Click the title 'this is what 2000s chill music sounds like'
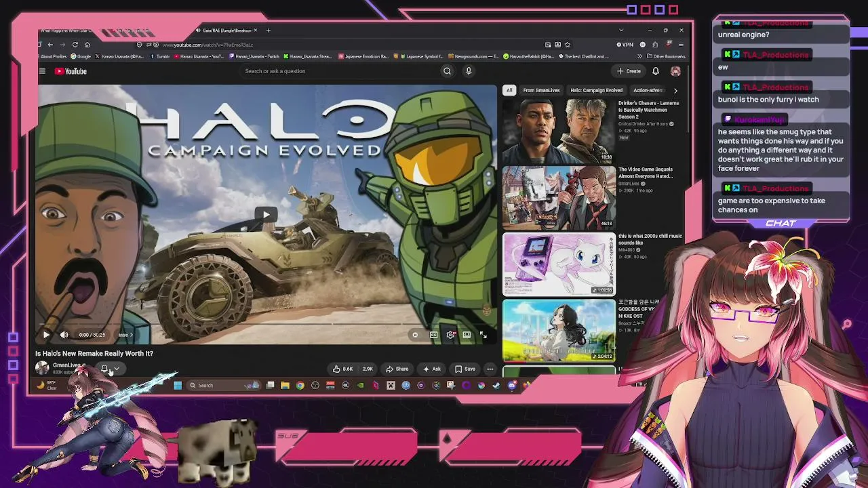 coord(650,239)
